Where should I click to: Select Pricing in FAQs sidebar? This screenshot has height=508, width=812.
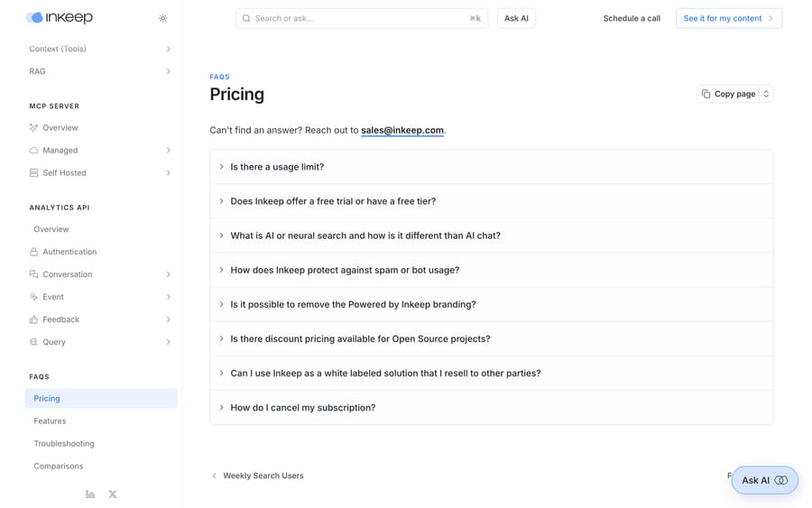(x=100, y=399)
